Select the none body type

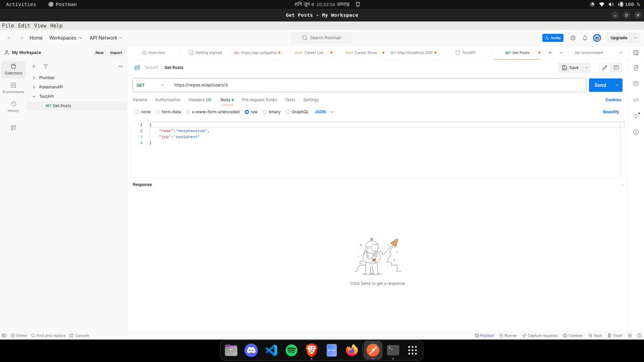click(x=143, y=112)
